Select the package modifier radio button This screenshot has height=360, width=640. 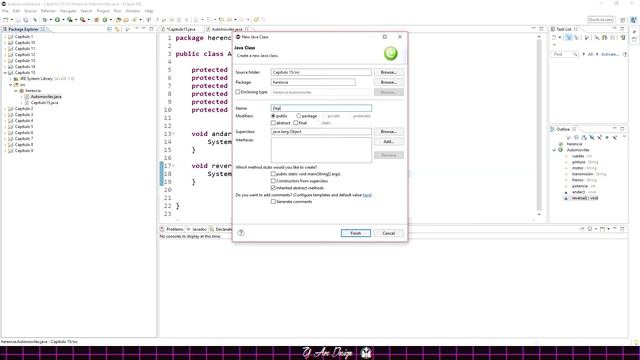[x=298, y=116]
